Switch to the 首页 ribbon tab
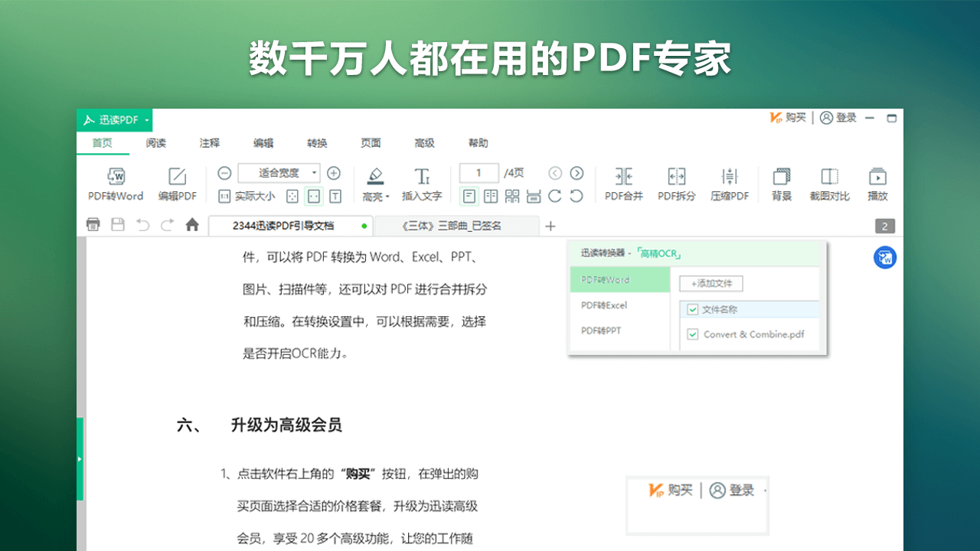Image resolution: width=980 pixels, height=551 pixels. tap(103, 143)
